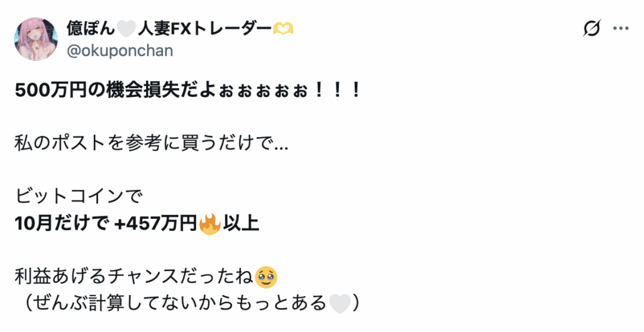Viewport: 644px width, 332px height.
Task: Click the +457万円 amount text
Action: coord(157,224)
